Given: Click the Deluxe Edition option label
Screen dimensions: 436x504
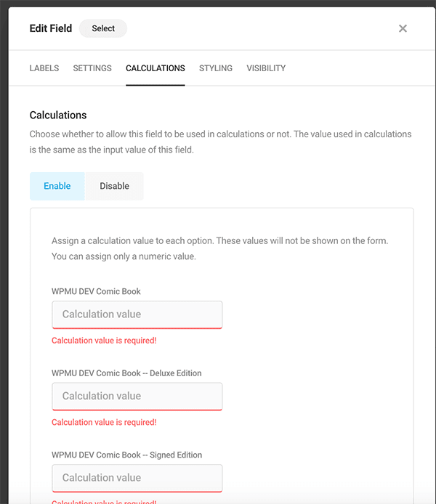Looking at the screenshot, I should (126, 373).
